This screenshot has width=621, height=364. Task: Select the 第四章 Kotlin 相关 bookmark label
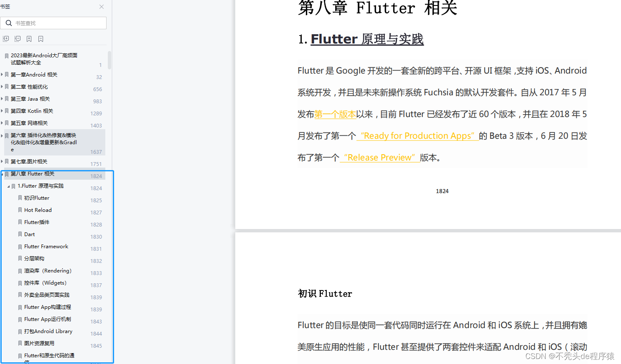32,111
